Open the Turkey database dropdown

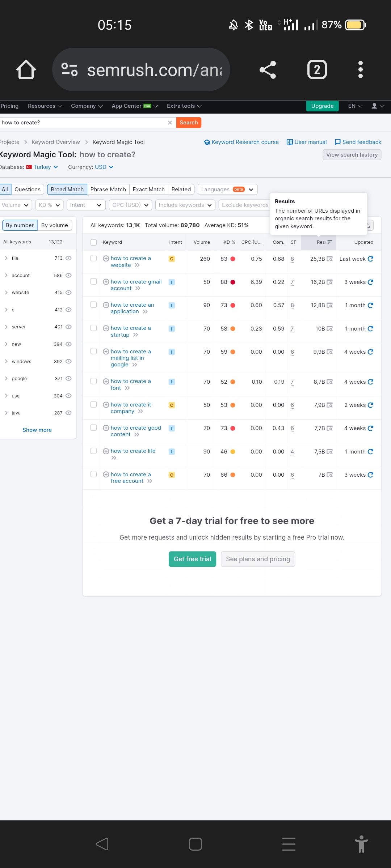click(42, 167)
